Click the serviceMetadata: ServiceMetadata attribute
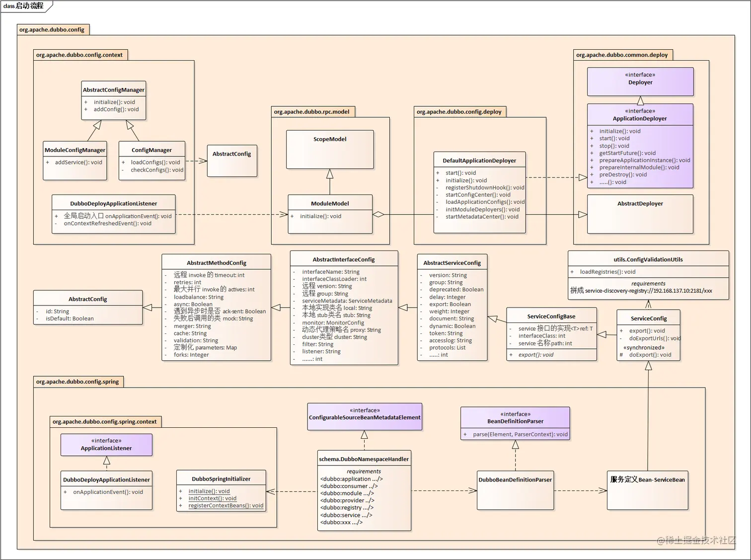 347,301
